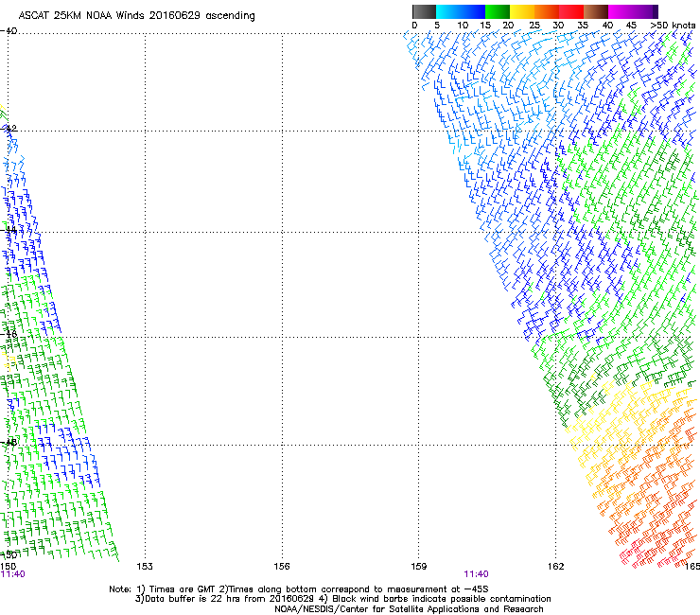Image resolution: width=700 pixels, height=615 pixels.
Task: Select the green 15-20 knots legend swatch
Action: 498,11
